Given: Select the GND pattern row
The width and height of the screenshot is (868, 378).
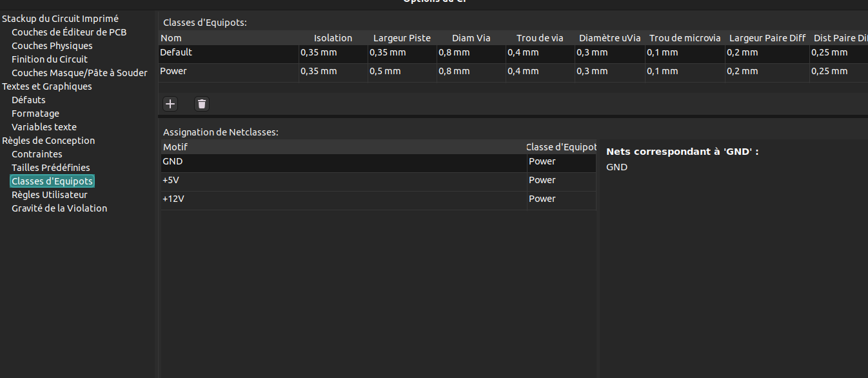Looking at the screenshot, I should [x=344, y=163].
